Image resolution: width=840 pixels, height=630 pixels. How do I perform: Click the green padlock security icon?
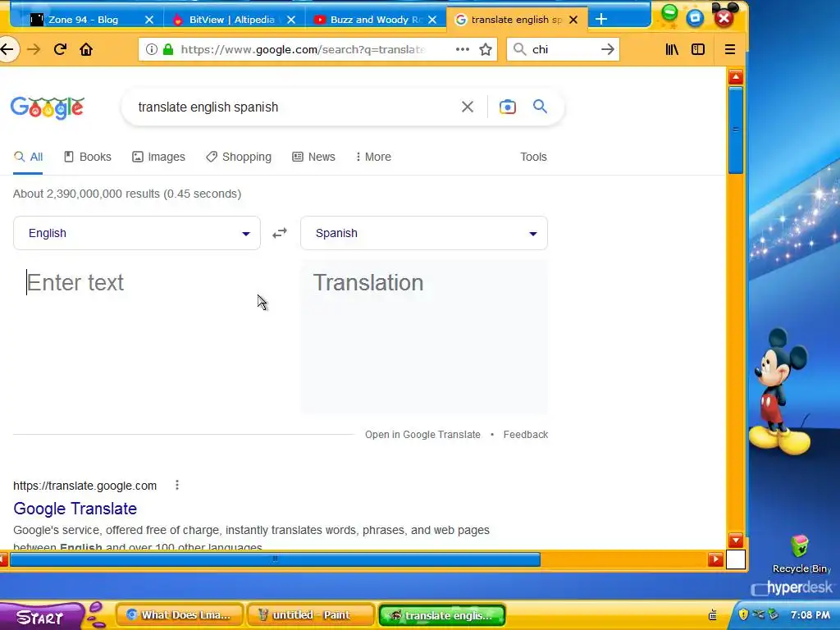click(168, 49)
